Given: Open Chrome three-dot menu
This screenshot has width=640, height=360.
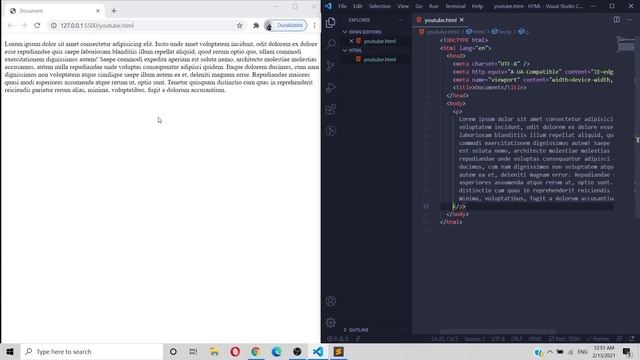Looking at the screenshot, I should point(314,25).
